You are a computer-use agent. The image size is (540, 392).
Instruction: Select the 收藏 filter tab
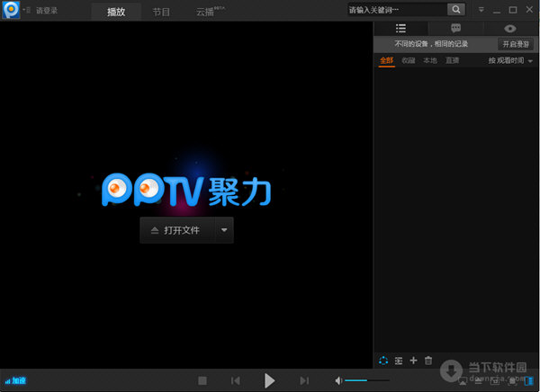click(409, 61)
